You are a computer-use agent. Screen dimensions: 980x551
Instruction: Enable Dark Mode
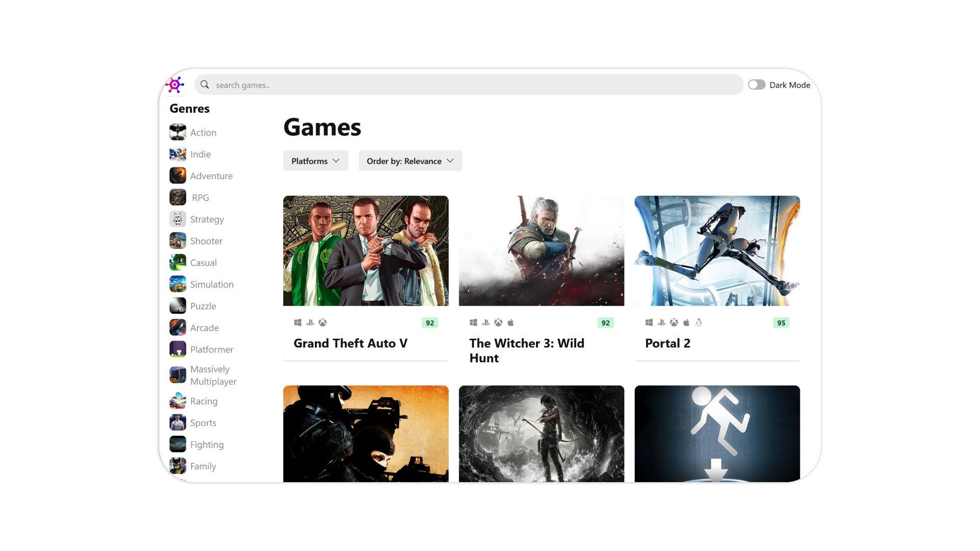(756, 84)
